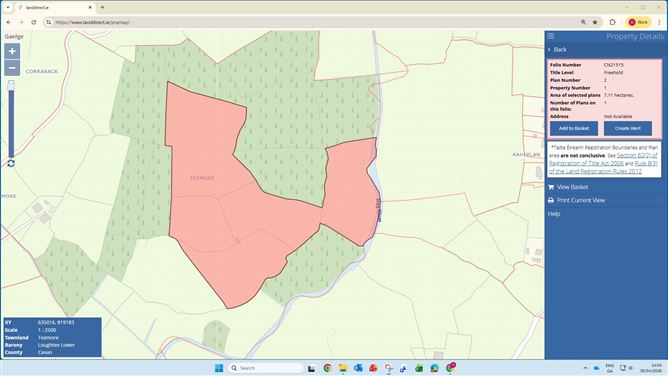Open the Work profile button
The height and width of the screenshot is (376, 668).
(638, 22)
